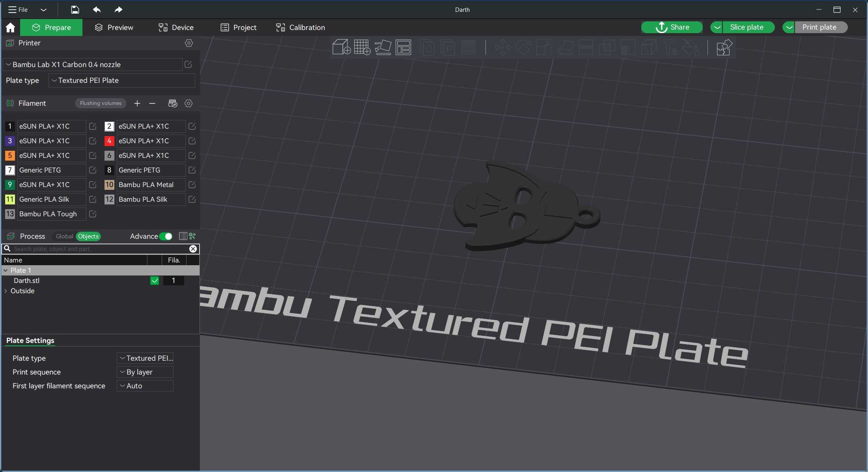Switch to the Preview tab
The width and height of the screenshot is (868, 472).
click(114, 27)
